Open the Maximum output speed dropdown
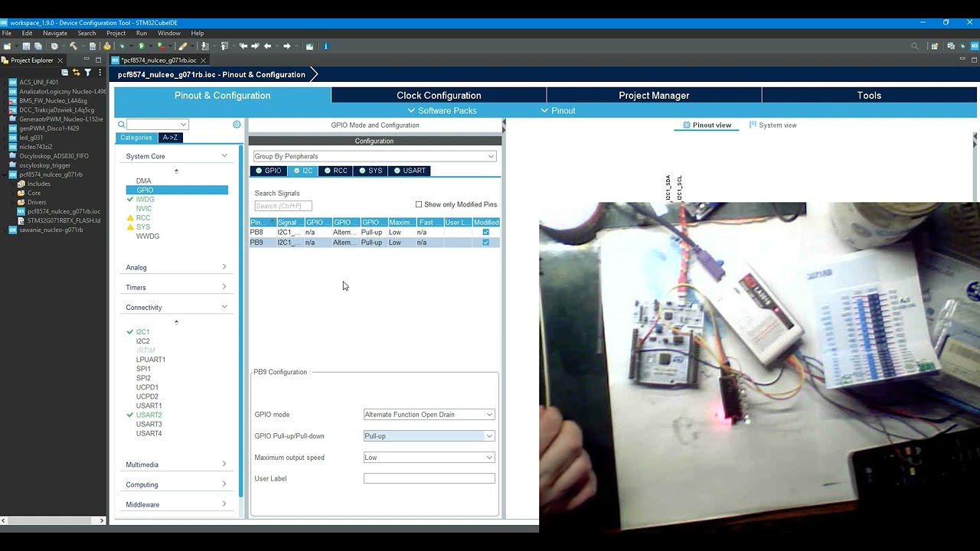This screenshot has width=980, height=551. pyautogui.click(x=429, y=458)
